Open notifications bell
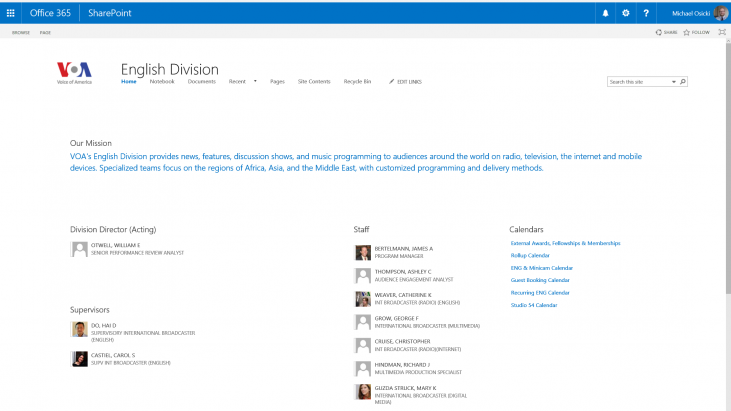The image size is (731, 411). point(605,13)
